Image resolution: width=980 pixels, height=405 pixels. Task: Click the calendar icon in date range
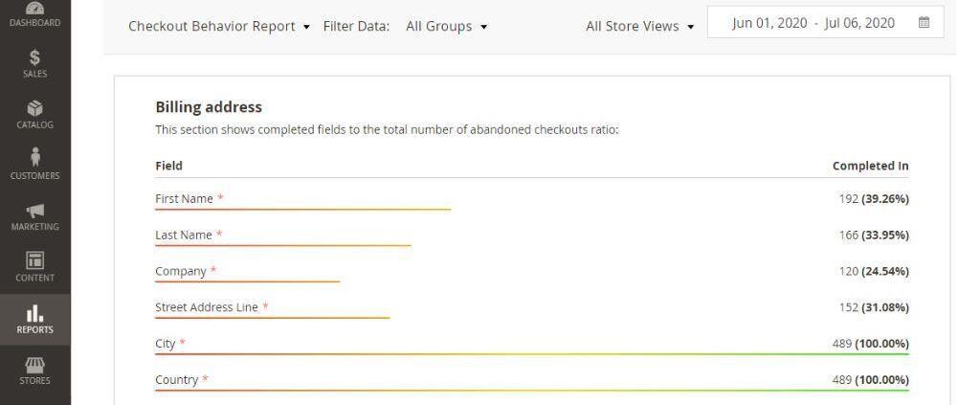924,23
